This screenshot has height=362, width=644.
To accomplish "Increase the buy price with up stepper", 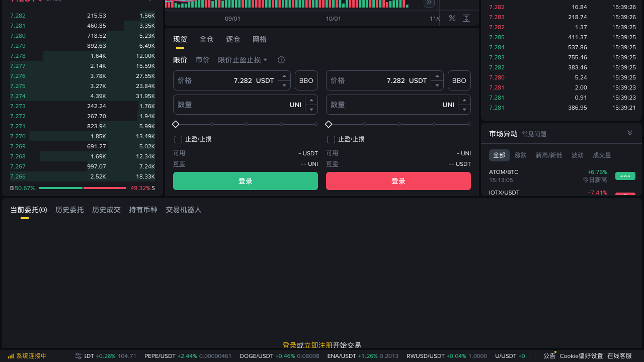I will tap(284, 76).
